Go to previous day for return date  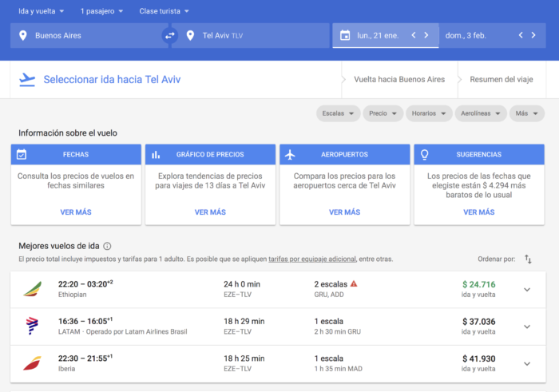pos(521,35)
